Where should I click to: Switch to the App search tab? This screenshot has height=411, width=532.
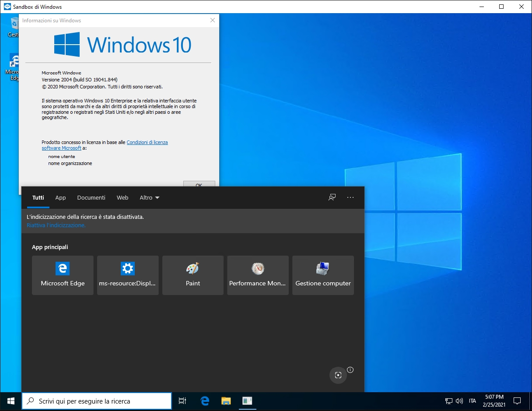click(x=60, y=198)
